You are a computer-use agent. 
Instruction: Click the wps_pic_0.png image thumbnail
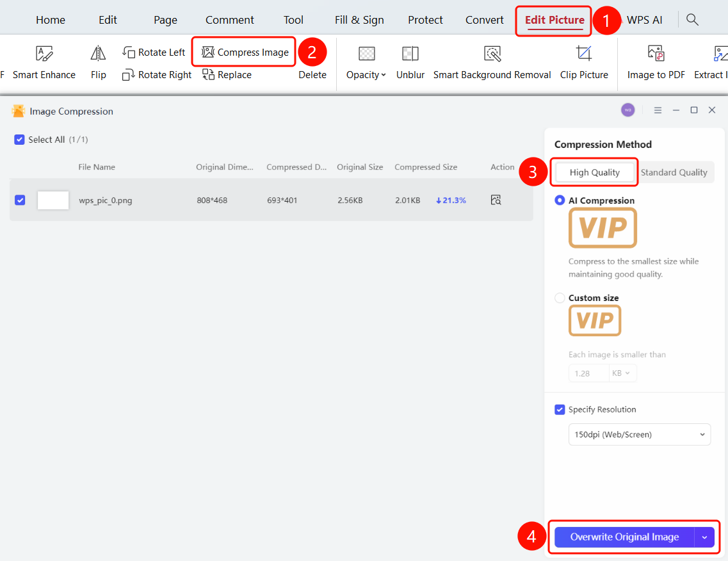(x=53, y=200)
